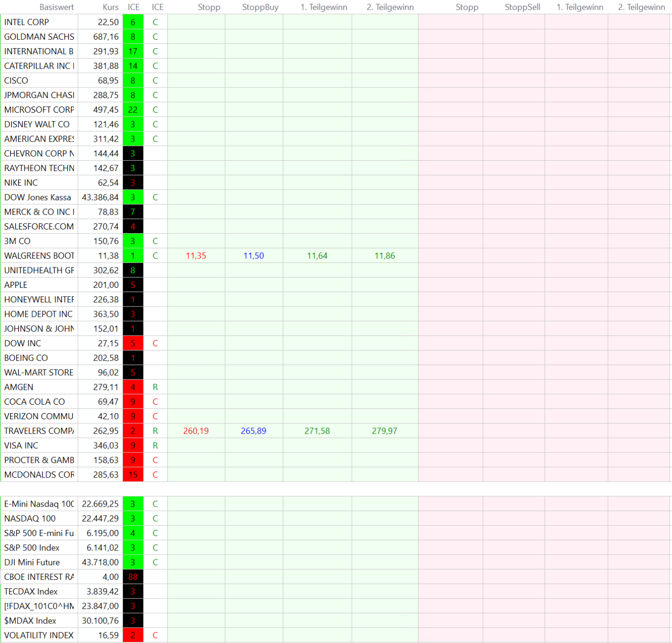Select the StoppSell column header

coord(522,7)
